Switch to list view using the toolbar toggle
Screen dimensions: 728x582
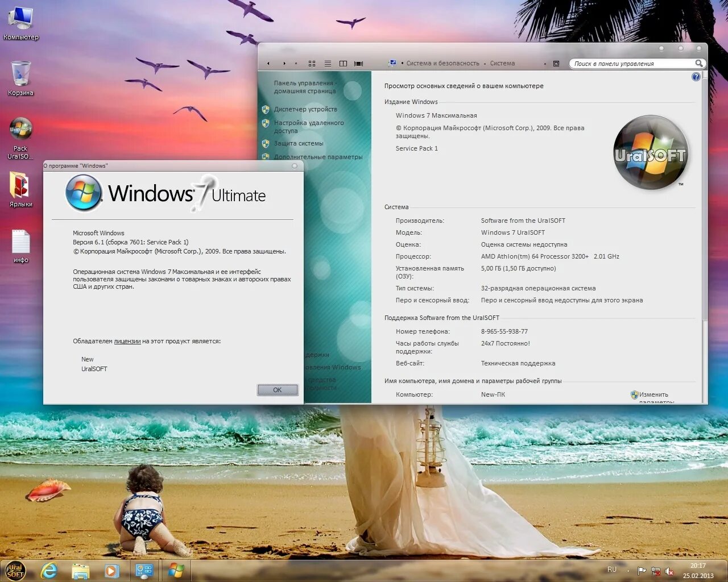point(328,64)
